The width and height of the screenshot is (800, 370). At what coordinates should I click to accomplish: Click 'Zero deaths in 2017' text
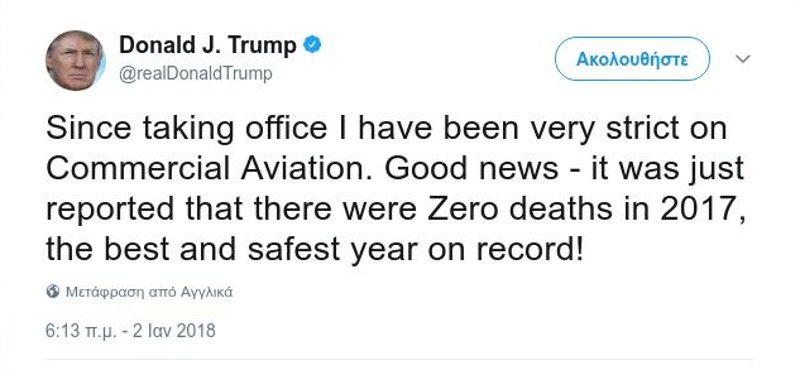coord(586,209)
